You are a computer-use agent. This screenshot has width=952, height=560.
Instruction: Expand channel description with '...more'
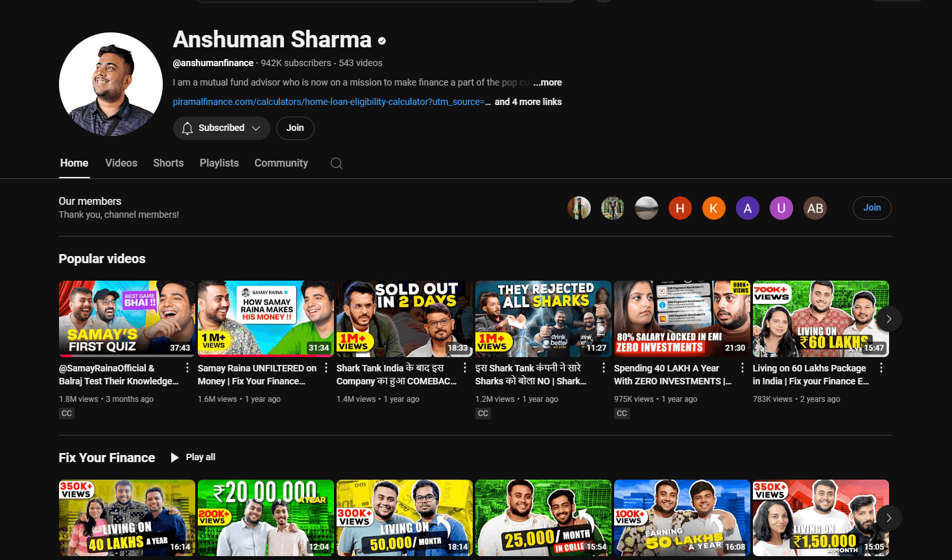(x=548, y=82)
